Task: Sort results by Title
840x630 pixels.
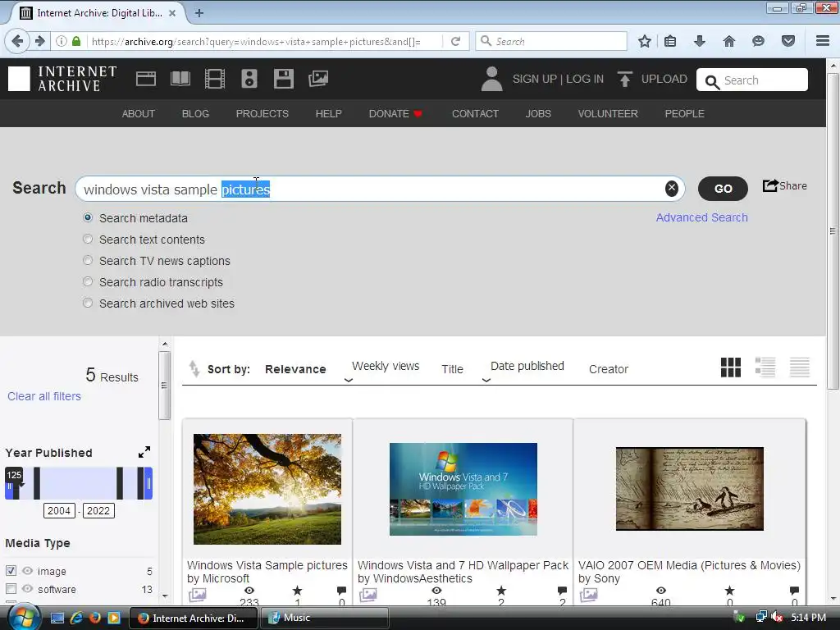Action: pyautogui.click(x=452, y=369)
